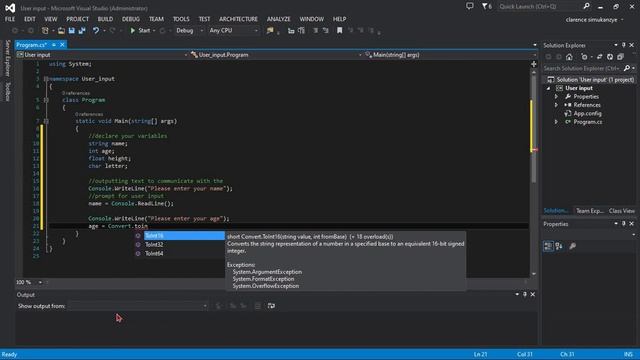Image resolution: width=640 pixels, height=360 pixels.
Task: Click the bookmark icon in toolbar
Action: click(x=339, y=31)
